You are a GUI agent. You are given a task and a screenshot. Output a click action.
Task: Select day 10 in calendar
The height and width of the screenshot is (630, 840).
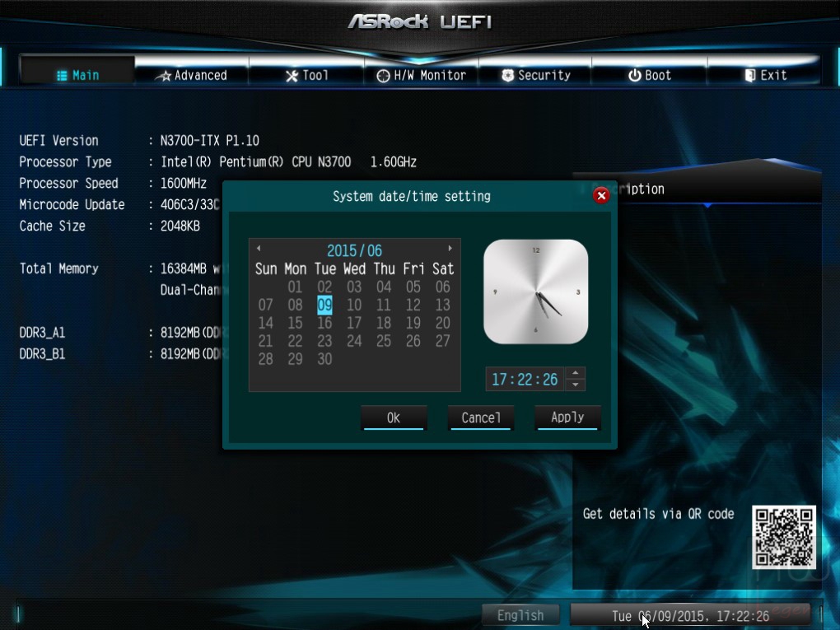[354, 305]
